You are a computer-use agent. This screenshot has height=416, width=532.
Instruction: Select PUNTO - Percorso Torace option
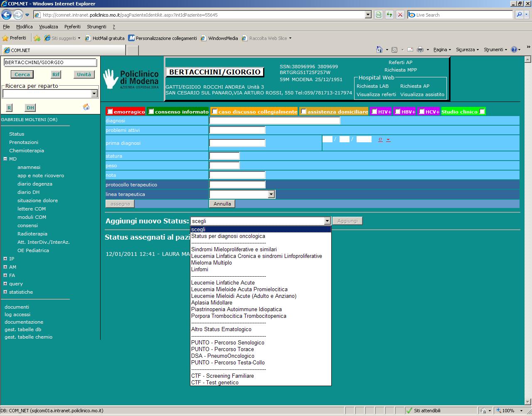click(x=261, y=349)
